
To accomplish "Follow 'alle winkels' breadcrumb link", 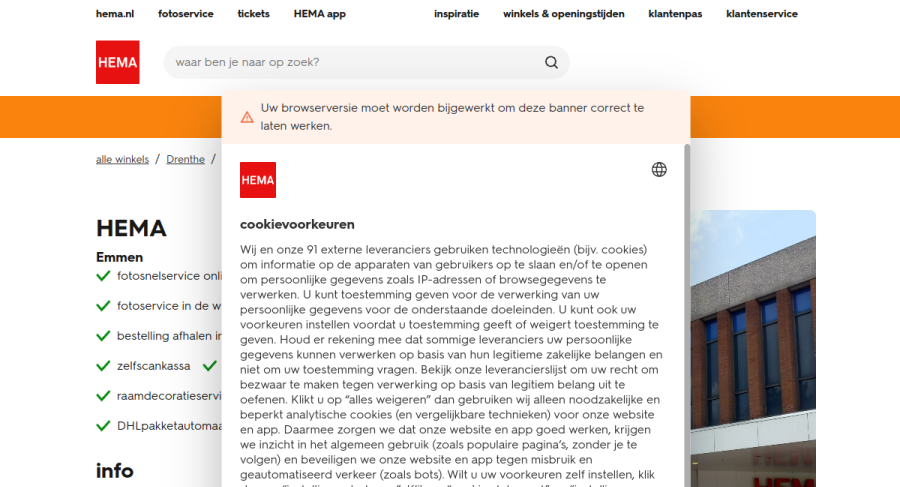I will tap(122, 159).
